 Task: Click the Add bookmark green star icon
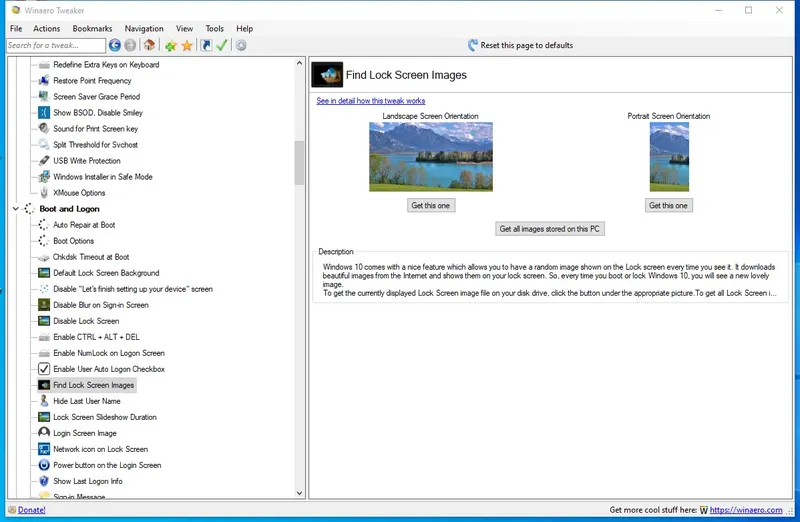[171, 46]
